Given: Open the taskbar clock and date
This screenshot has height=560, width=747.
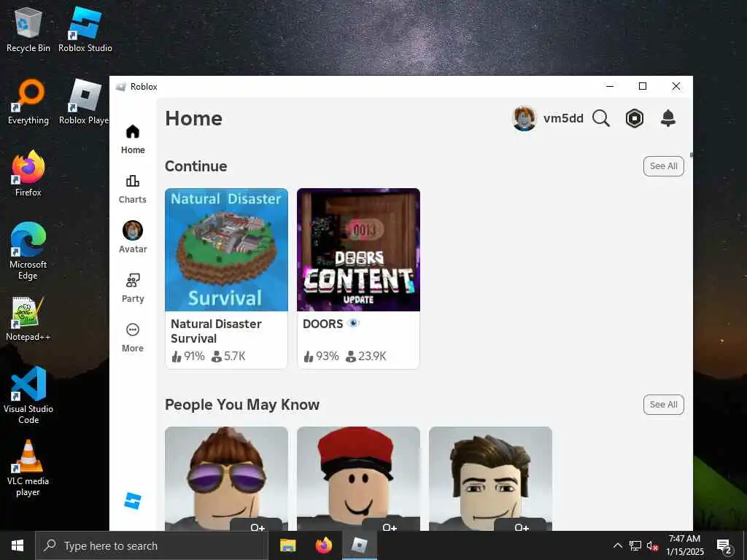Looking at the screenshot, I should (684, 545).
